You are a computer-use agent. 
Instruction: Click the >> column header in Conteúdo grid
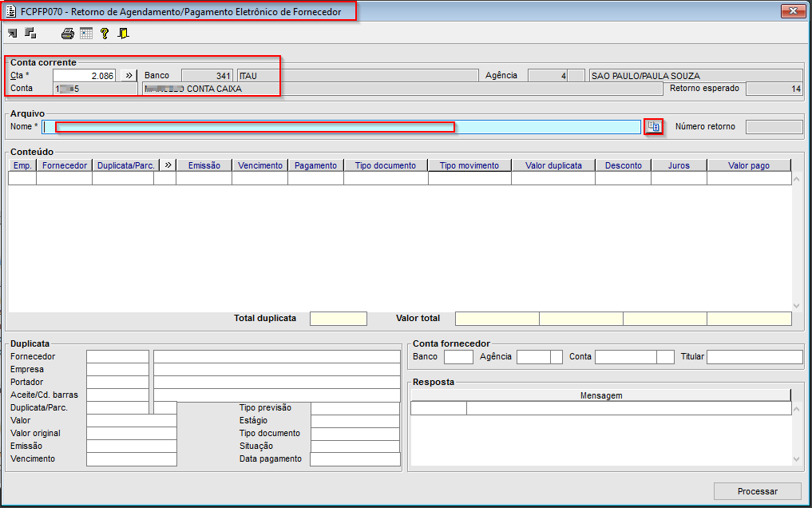tap(168, 165)
